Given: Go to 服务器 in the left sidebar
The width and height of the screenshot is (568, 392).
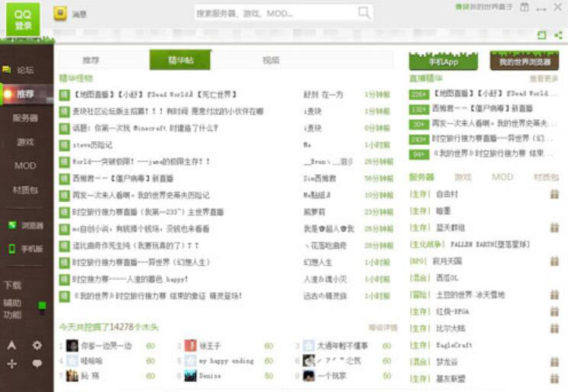Looking at the screenshot, I should click(x=25, y=118).
